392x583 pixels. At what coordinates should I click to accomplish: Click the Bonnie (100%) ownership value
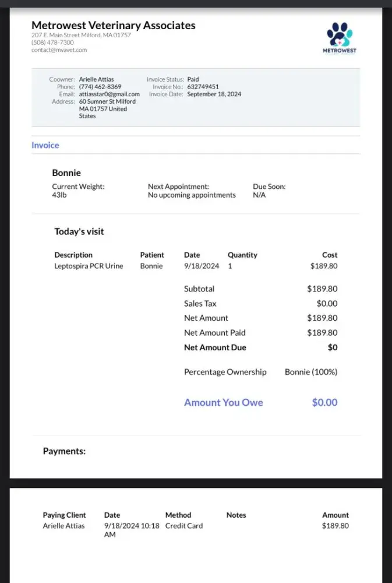pos(310,372)
